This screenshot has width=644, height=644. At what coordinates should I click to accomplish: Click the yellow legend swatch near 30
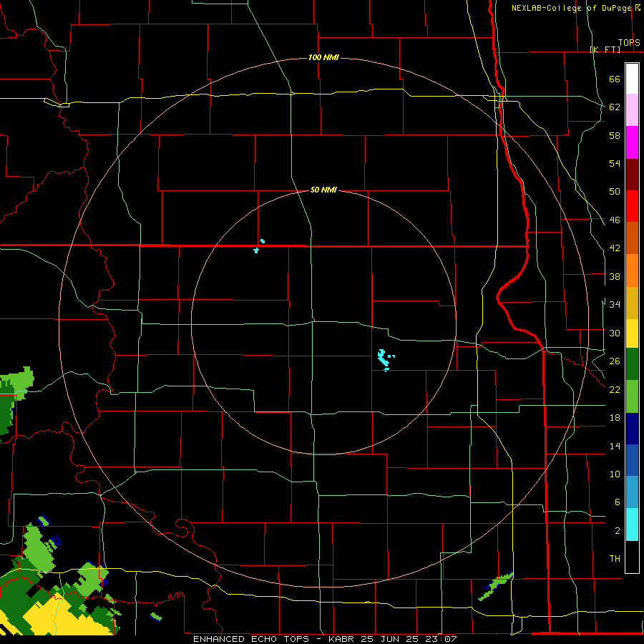[632, 333]
